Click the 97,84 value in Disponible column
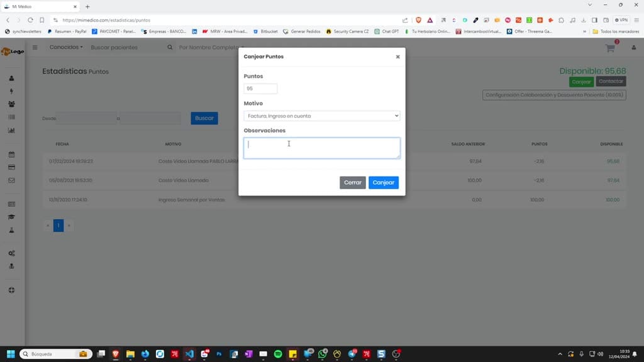644x362 pixels. pos(613,180)
